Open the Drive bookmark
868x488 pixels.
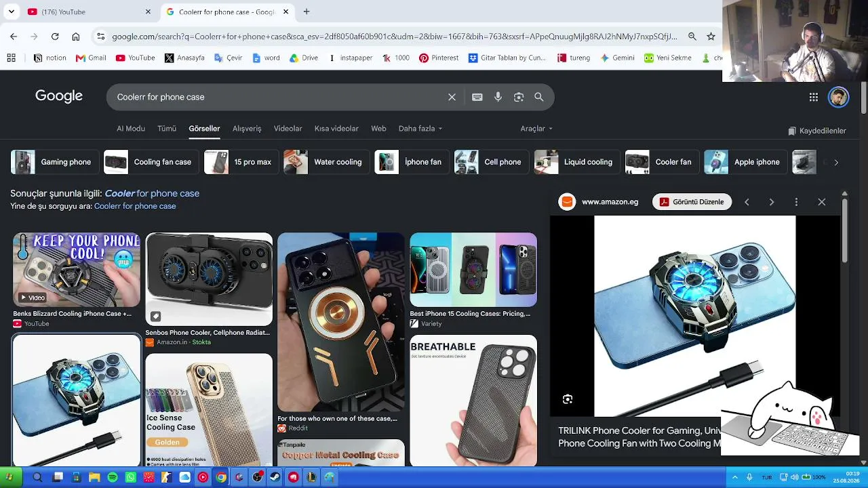pos(304,58)
